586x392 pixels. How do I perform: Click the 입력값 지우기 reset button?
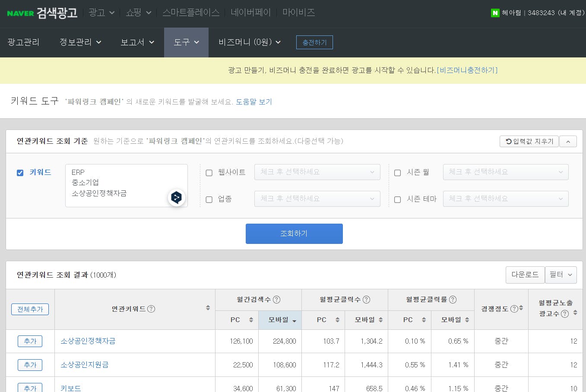pos(529,142)
